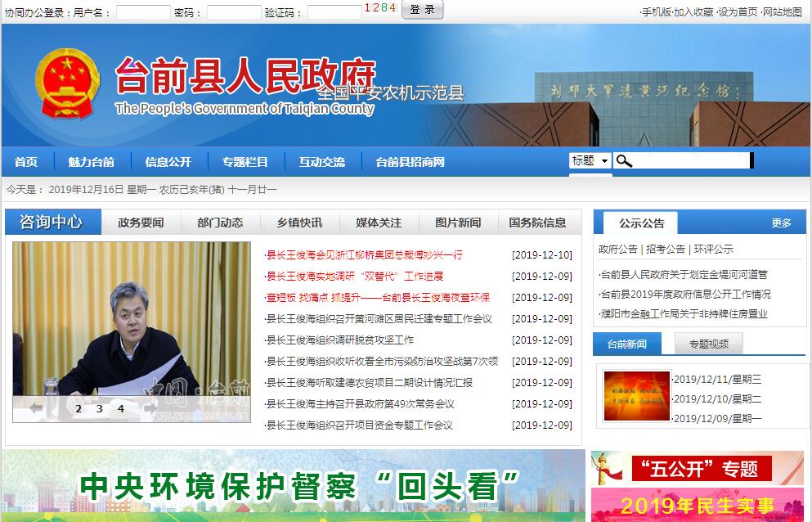The height and width of the screenshot is (522, 812).
Task: Click 更多 in the 公示公告 panel
Action: coord(781,223)
